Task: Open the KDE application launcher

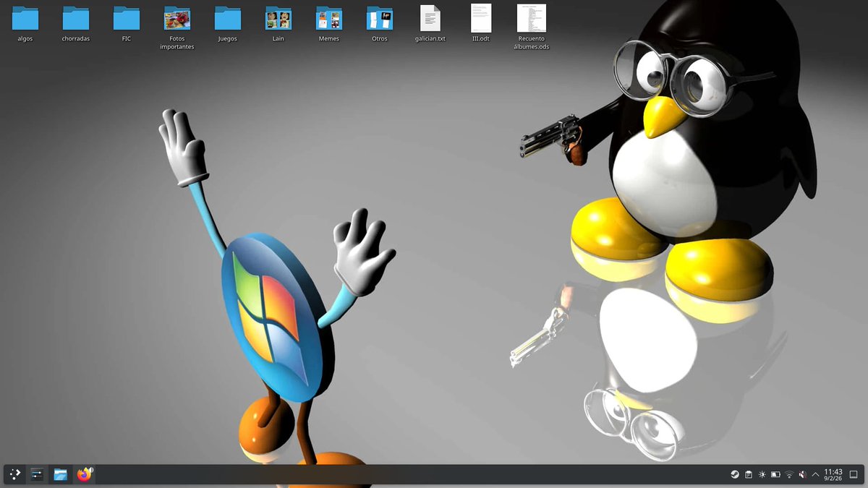Action: click(x=14, y=474)
